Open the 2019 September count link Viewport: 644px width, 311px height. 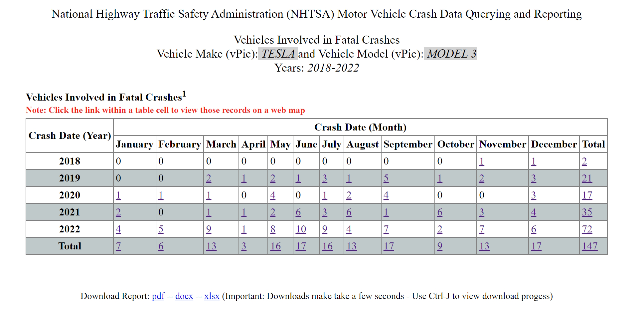pos(386,178)
